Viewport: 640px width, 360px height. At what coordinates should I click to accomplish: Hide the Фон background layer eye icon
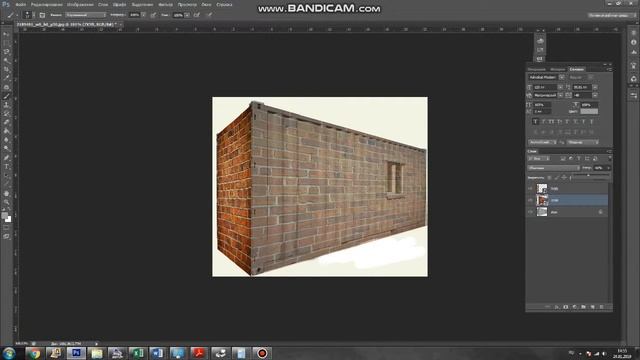(x=530, y=212)
